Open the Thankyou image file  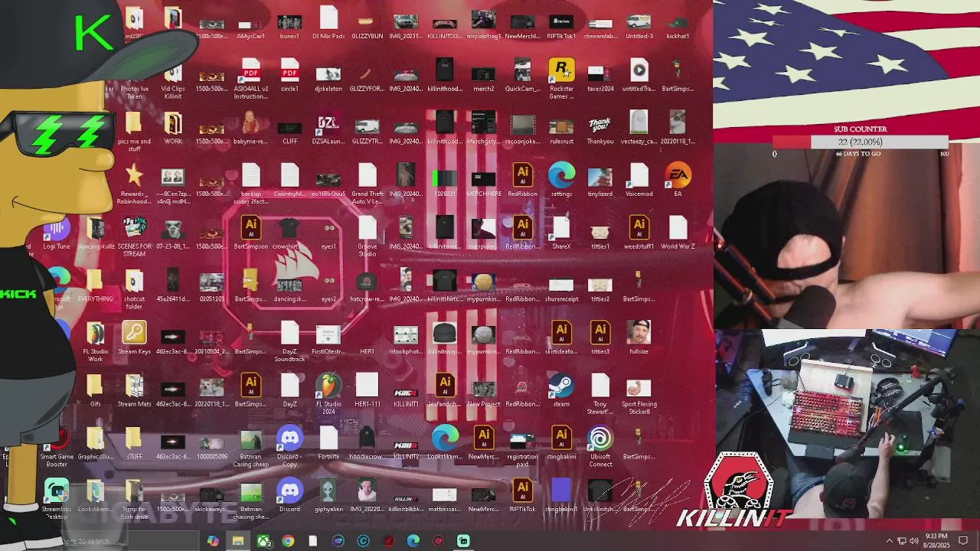600,123
